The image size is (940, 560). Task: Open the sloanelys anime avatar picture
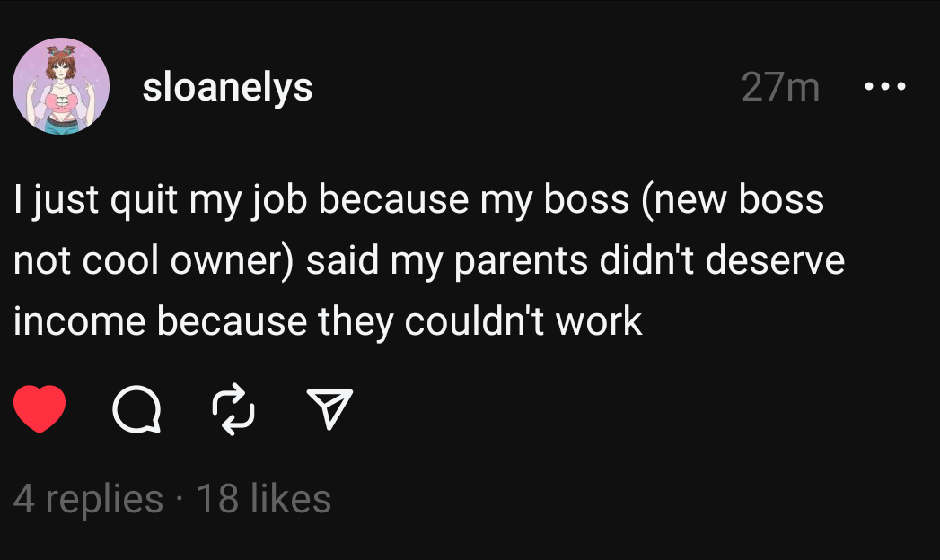(61, 86)
